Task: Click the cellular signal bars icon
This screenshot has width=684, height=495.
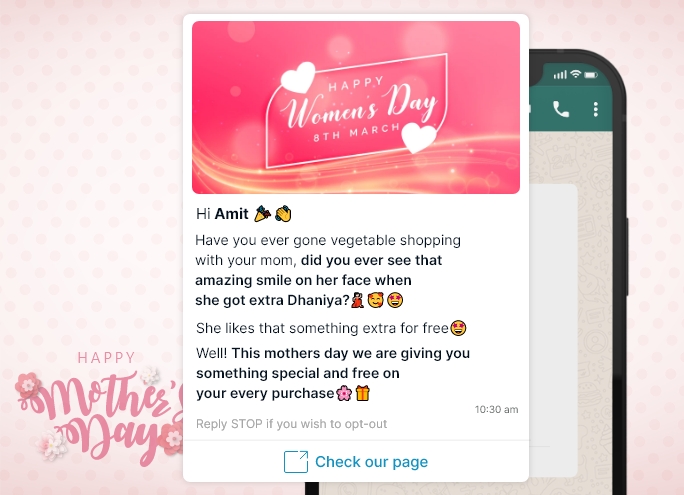Action: pos(560,75)
